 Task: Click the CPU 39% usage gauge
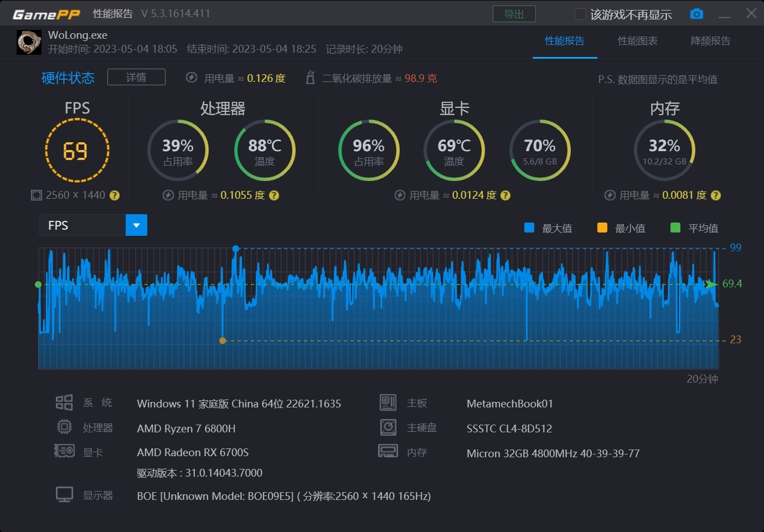tap(178, 150)
